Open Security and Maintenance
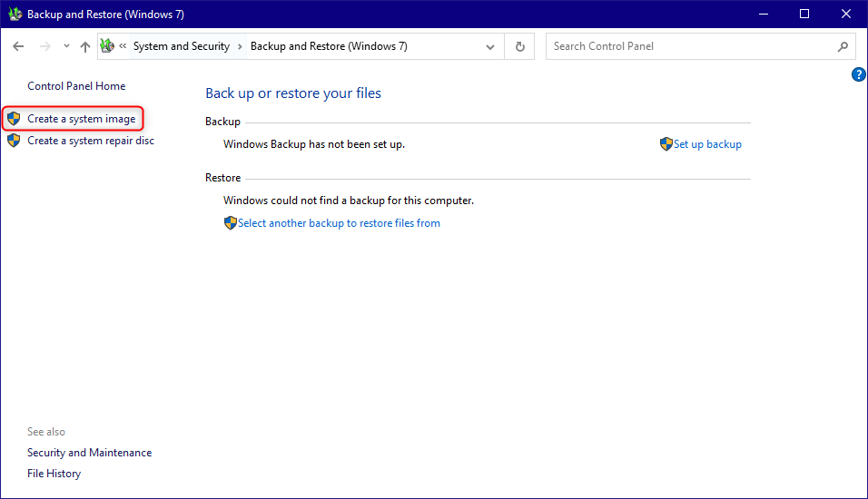868x499 pixels. 89,453
